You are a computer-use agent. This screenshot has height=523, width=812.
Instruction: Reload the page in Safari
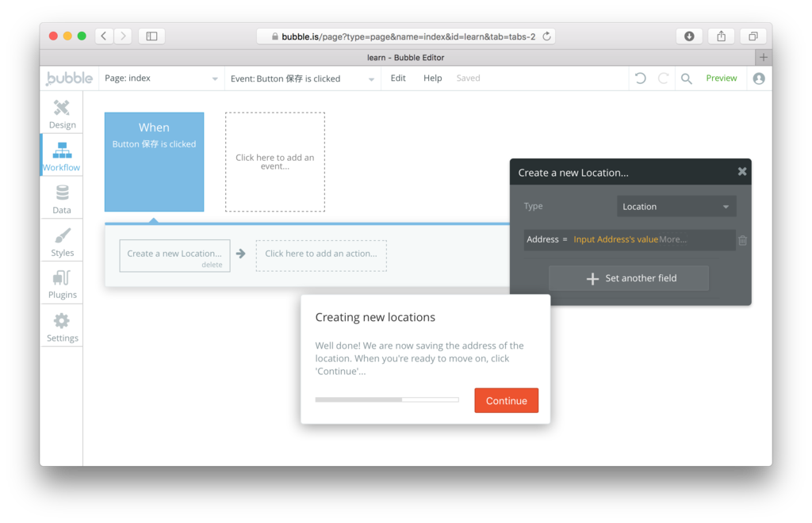[546, 36]
